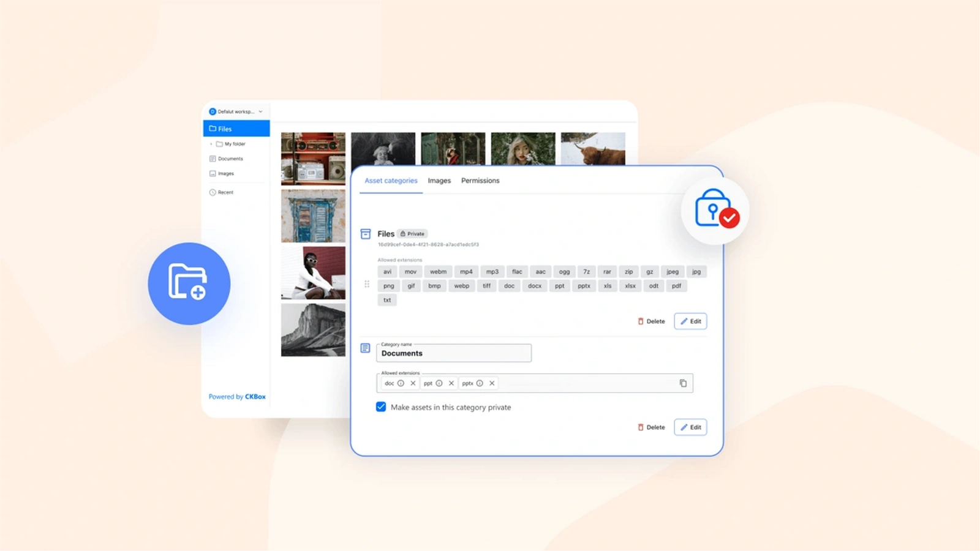980x551 pixels.
Task: Click the Files category archive icon
Action: (366, 234)
